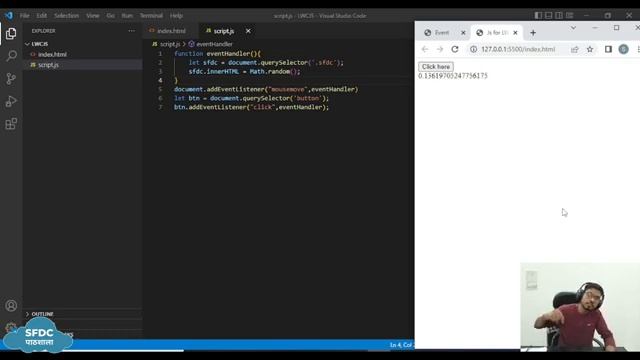This screenshot has height=360, width=640.
Task: Close the Js for LWC browser tab
Action: pos(516,33)
